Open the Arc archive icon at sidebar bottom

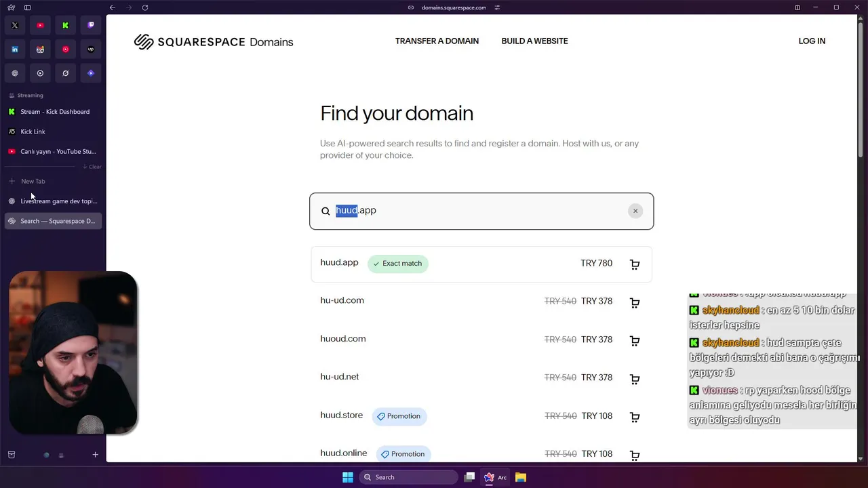click(x=12, y=455)
